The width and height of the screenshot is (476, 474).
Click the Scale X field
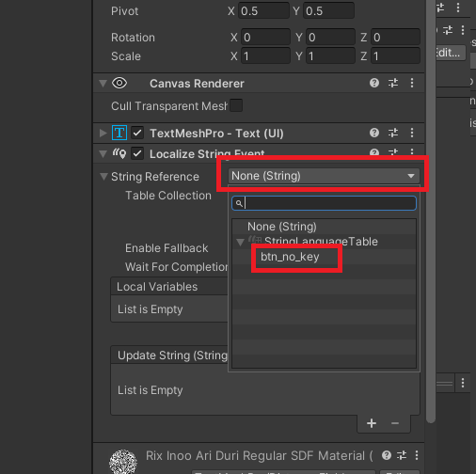[265, 56]
